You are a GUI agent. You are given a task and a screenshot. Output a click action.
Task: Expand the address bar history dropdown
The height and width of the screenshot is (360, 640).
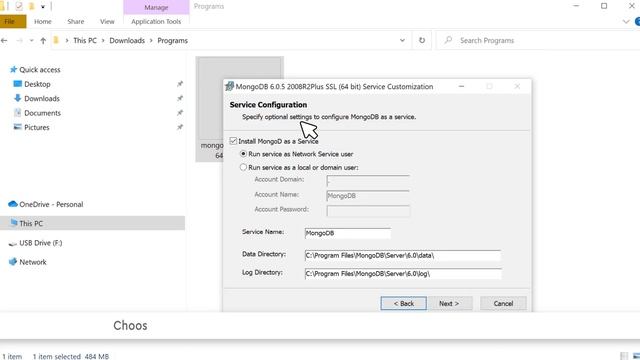[402, 40]
